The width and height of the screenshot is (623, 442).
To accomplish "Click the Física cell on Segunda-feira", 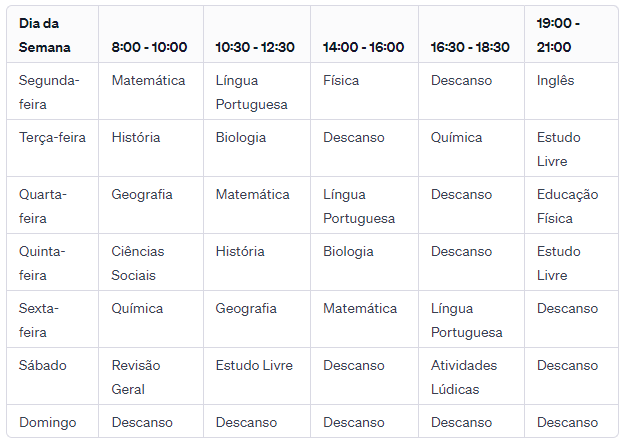I will coord(341,80).
